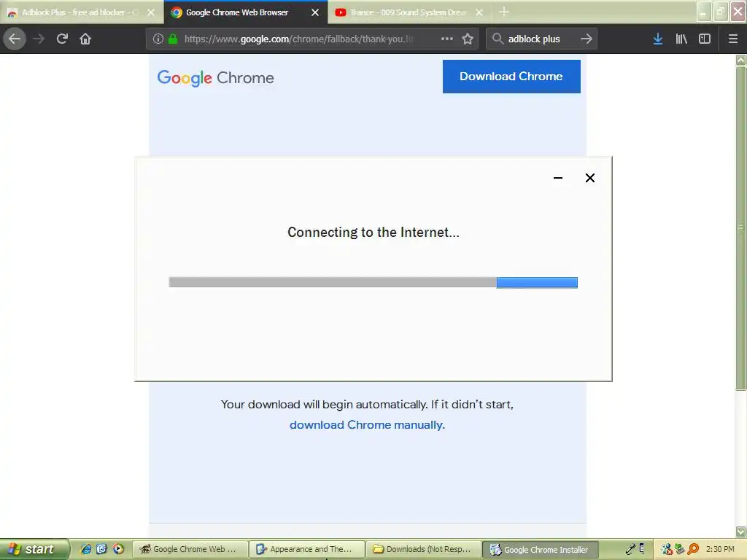Open the Firefox home page icon
This screenshot has height=560, width=747.
(x=85, y=39)
